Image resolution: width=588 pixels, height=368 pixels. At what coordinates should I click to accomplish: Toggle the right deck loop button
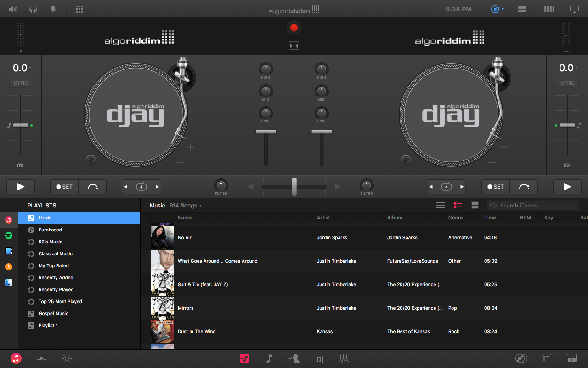click(x=446, y=187)
